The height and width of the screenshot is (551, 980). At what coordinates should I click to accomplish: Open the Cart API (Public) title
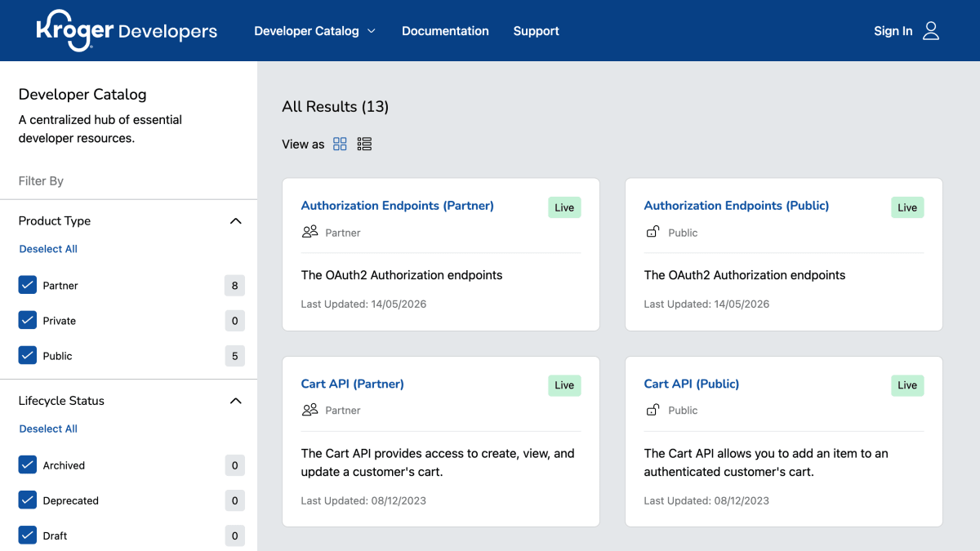[691, 384]
